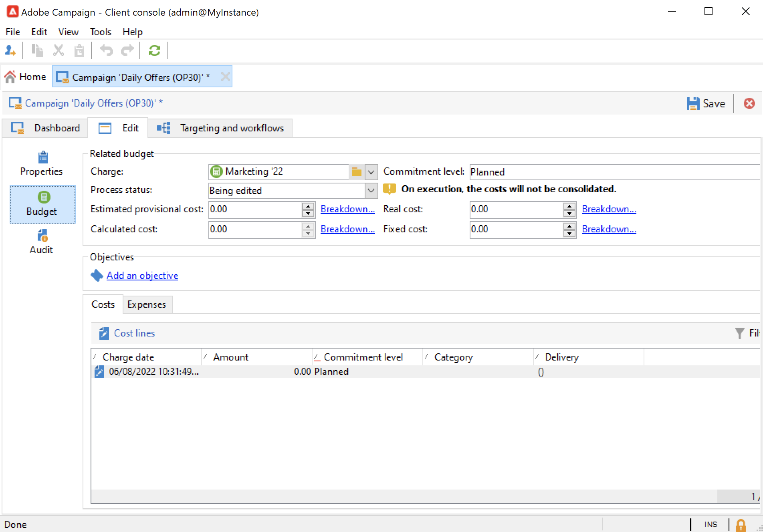The height and width of the screenshot is (532, 763).
Task: Go to the Home tab
Action: (25, 77)
